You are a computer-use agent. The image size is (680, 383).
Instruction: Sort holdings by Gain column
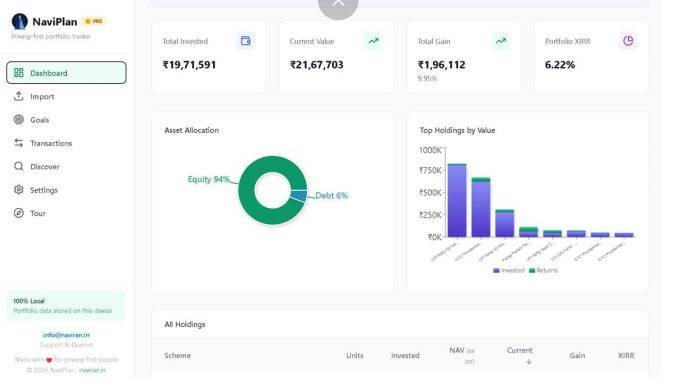click(x=577, y=355)
